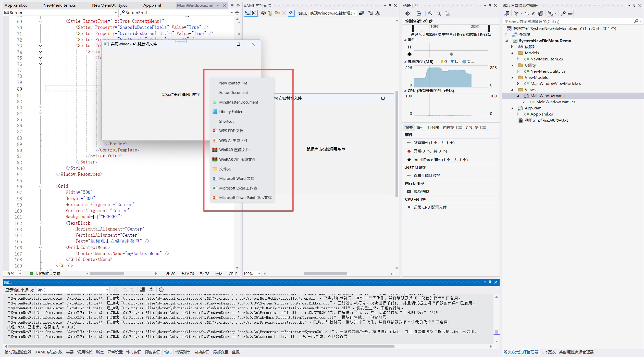Switch to the App.xaml editor tab
644x357 pixels.
[152, 5]
